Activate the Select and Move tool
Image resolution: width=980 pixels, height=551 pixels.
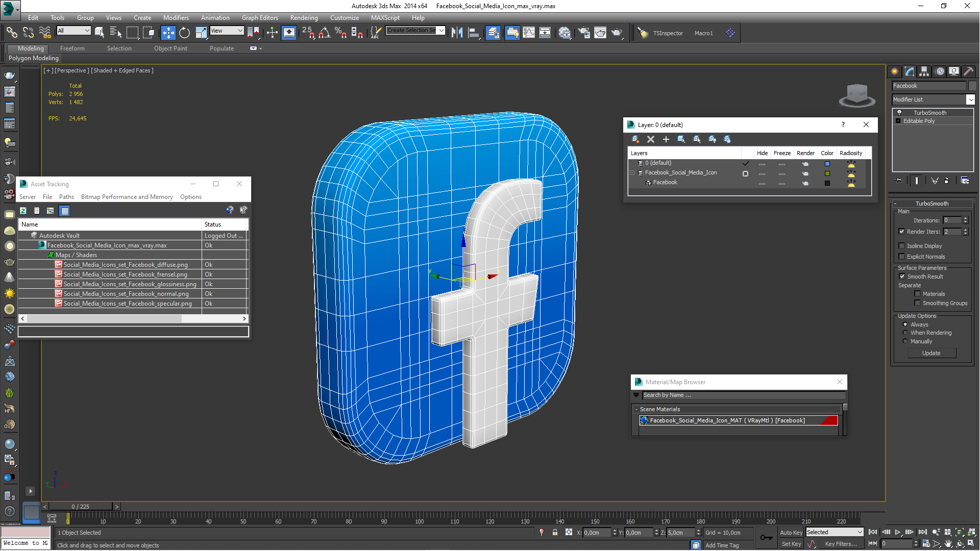pyautogui.click(x=168, y=33)
